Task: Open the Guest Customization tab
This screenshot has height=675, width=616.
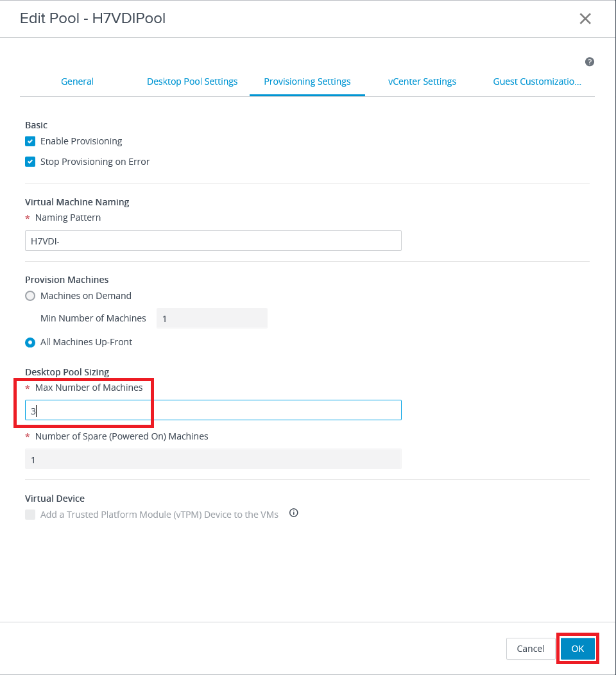Action: (x=537, y=81)
